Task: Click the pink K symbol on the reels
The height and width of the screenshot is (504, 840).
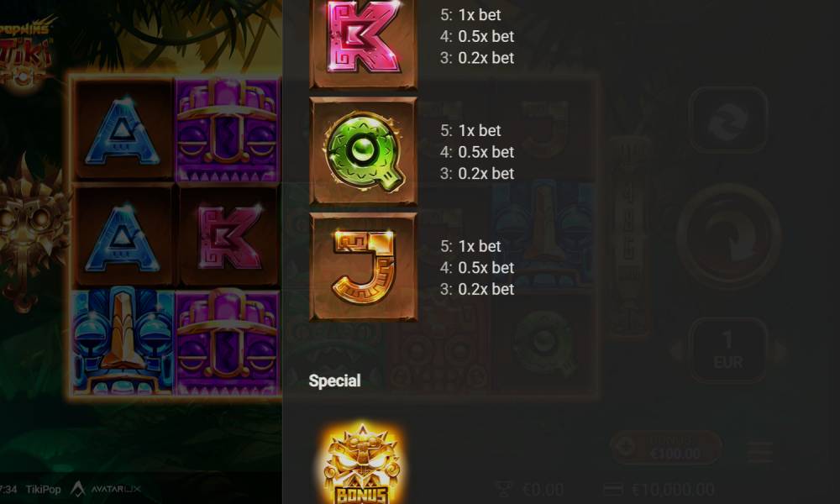Action: click(228, 237)
